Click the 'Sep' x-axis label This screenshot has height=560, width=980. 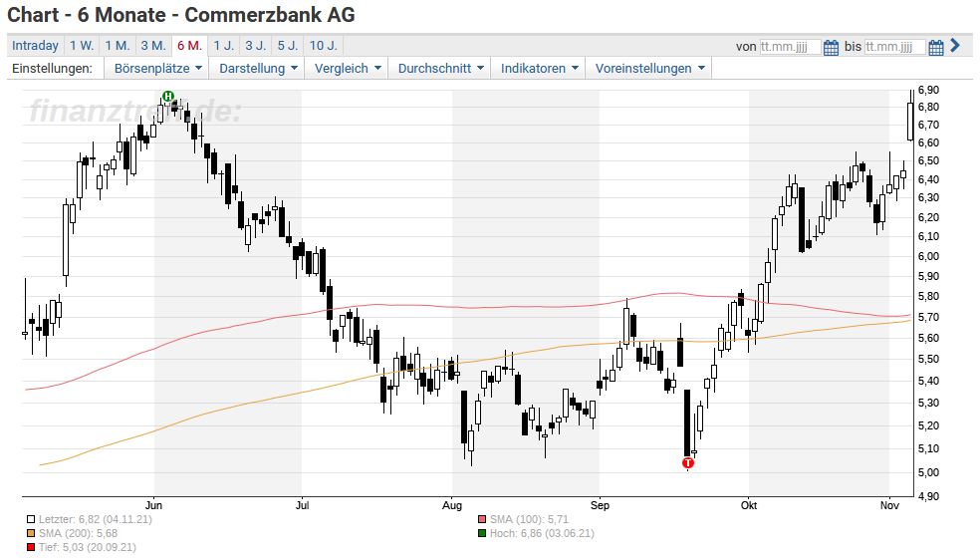(600, 505)
